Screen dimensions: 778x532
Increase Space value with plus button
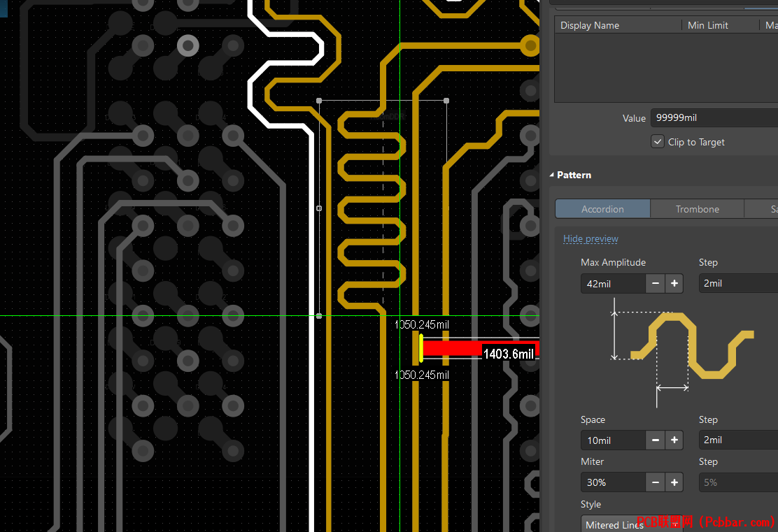pyautogui.click(x=674, y=440)
